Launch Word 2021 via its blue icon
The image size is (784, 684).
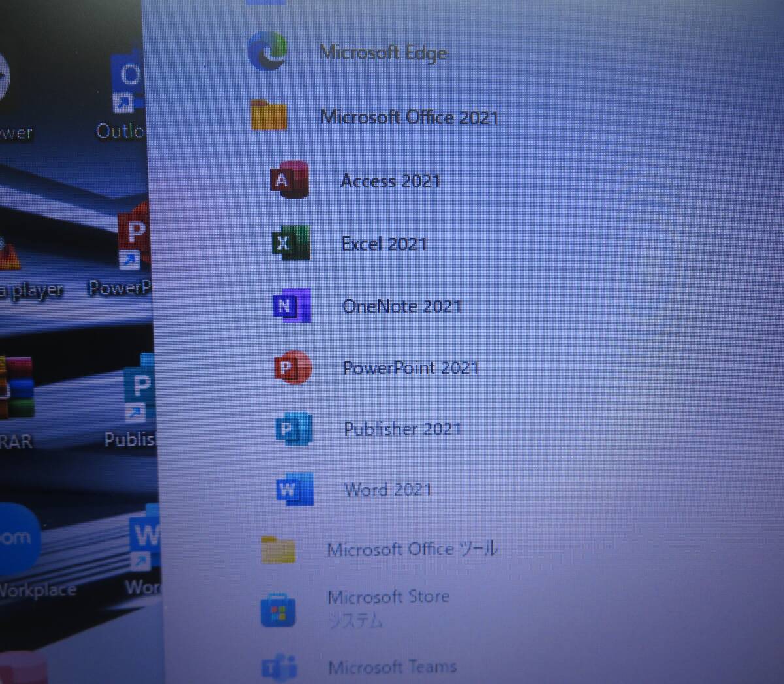click(x=295, y=489)
